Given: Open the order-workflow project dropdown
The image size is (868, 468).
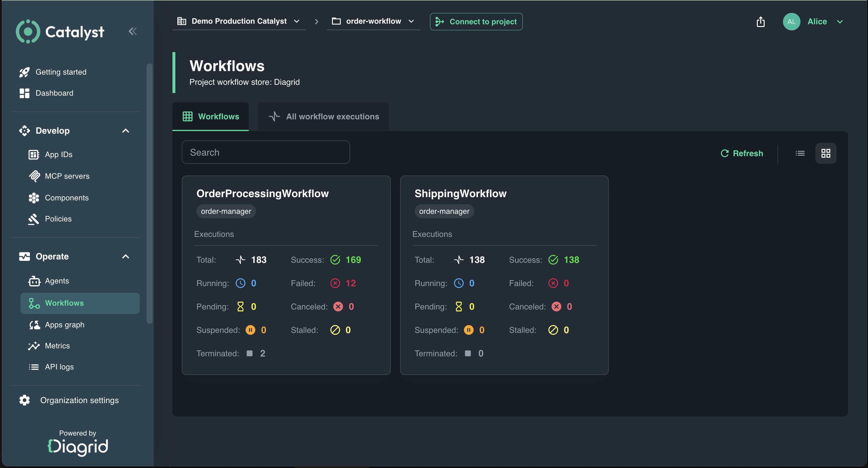Looking at the screenshot, I should (373, 21).
